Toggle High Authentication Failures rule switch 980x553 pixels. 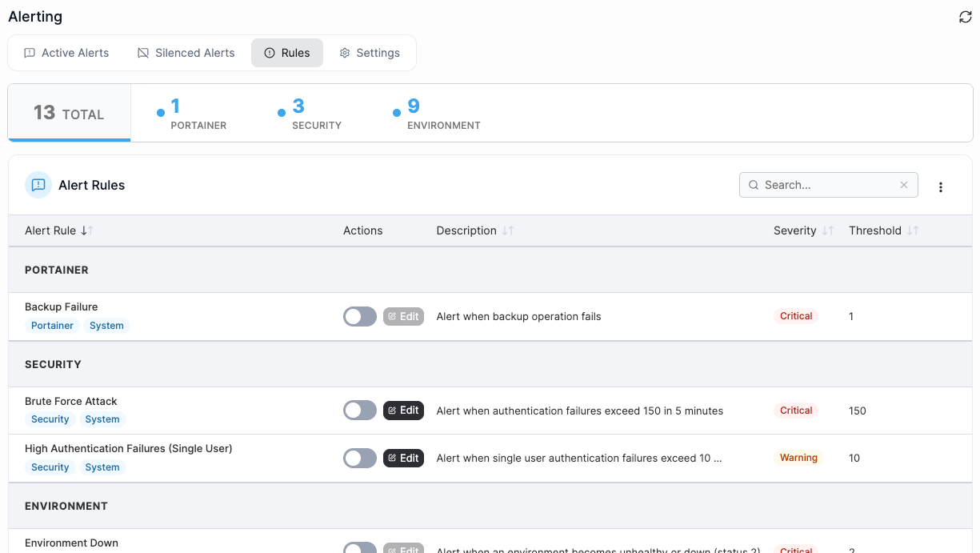pyautogui.click(x=360, y=458)
